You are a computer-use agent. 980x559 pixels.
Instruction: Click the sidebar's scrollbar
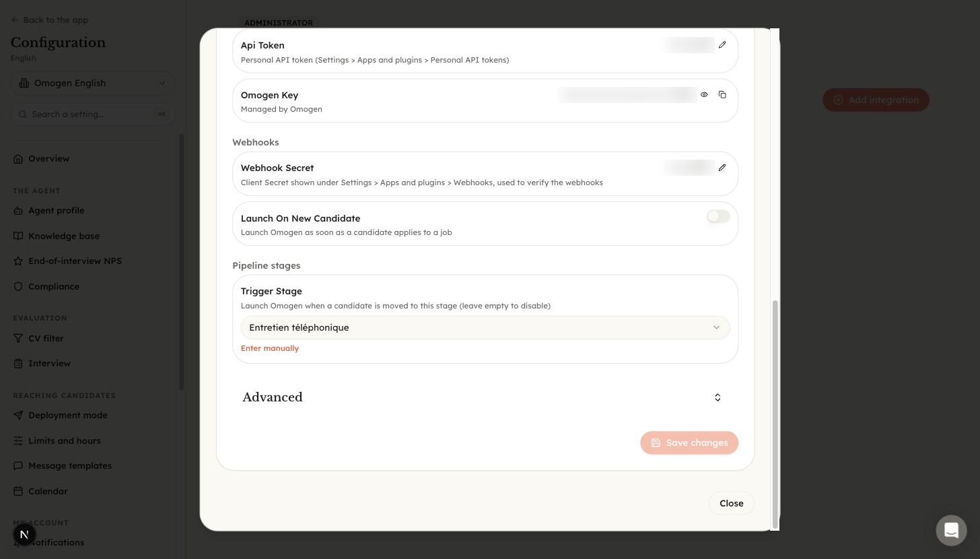coord(181,262)
